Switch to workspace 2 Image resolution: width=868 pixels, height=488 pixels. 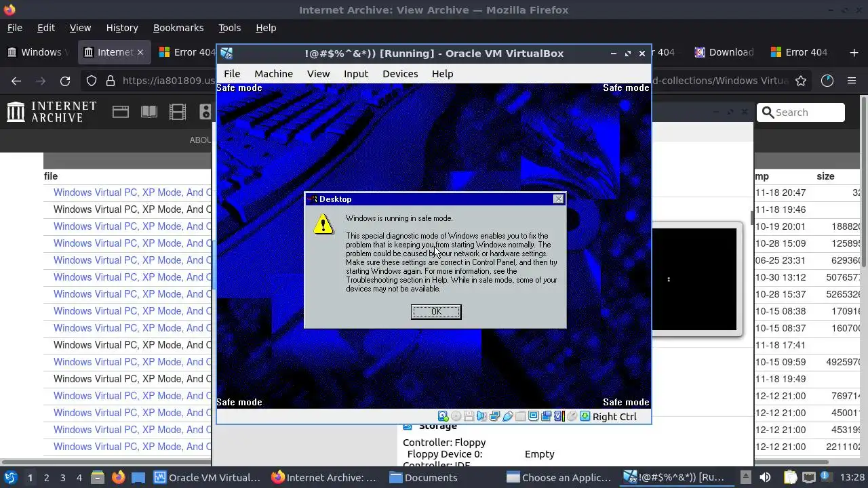(46, 477)
